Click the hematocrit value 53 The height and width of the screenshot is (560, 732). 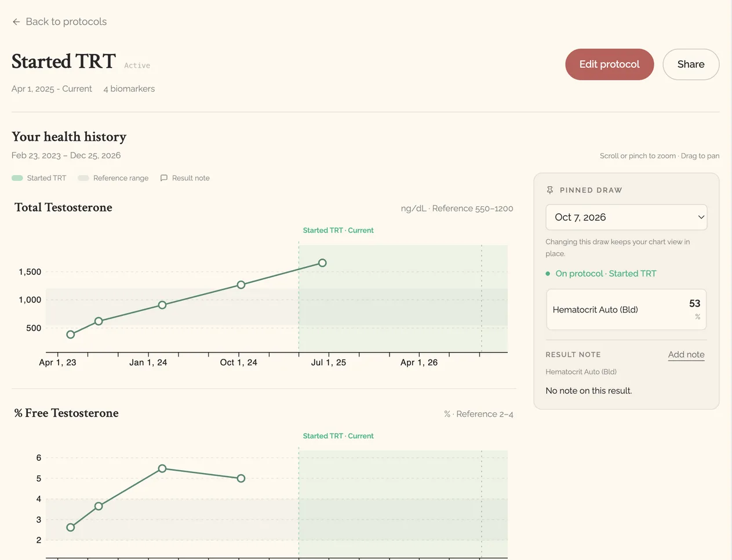click(694, 304)
